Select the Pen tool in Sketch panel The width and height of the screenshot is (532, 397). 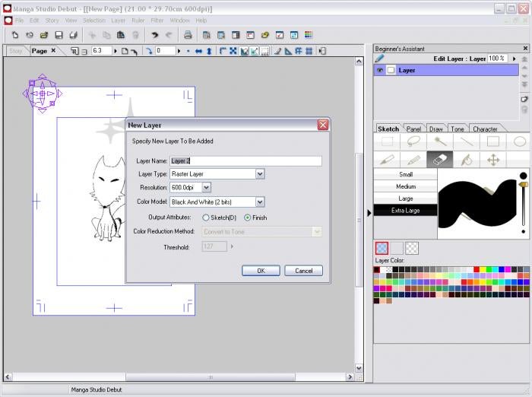point(387,159)
